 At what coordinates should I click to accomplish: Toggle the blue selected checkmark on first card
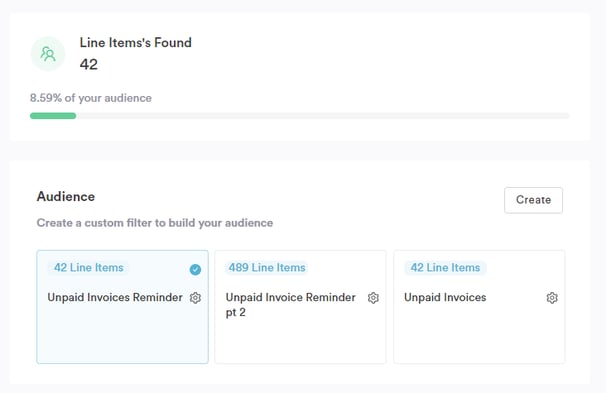click(x=195, y=269)
